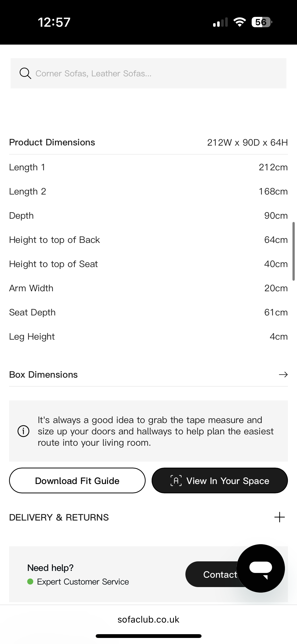The image size is (297, 644).
Task: Collapse the Product Dimensions header
Action: (52, 142)
